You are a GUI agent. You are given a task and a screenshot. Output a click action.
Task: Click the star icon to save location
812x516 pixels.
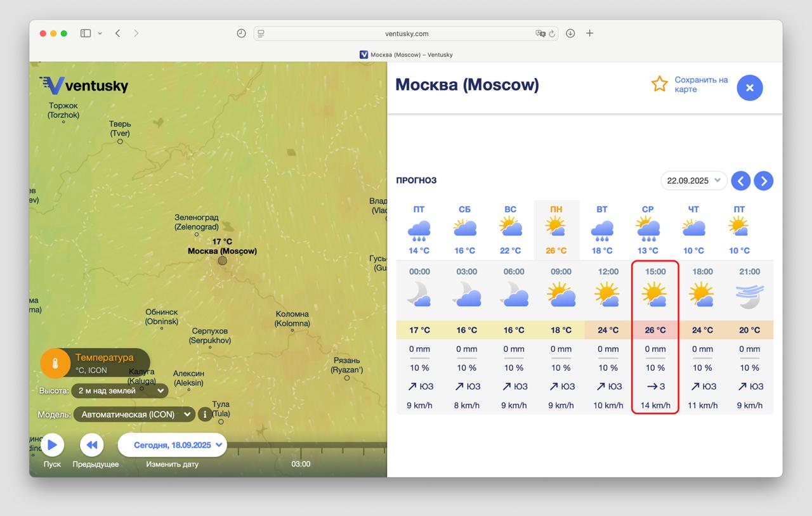(x=660, y=84)
